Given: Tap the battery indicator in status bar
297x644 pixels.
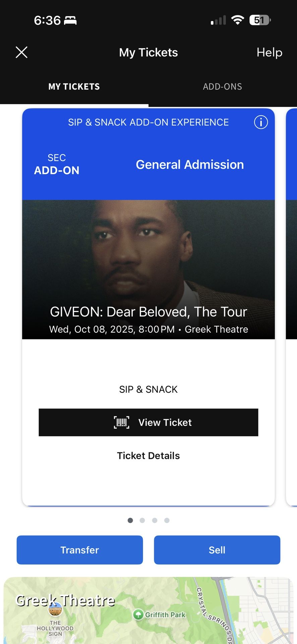Looking at the screenshot, I should (x=260, y=20).
